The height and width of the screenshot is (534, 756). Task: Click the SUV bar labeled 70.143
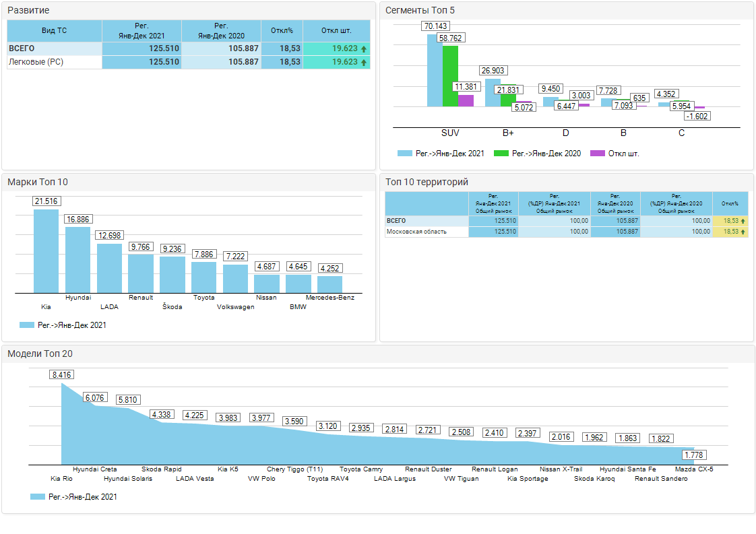[x=435, y=71]
